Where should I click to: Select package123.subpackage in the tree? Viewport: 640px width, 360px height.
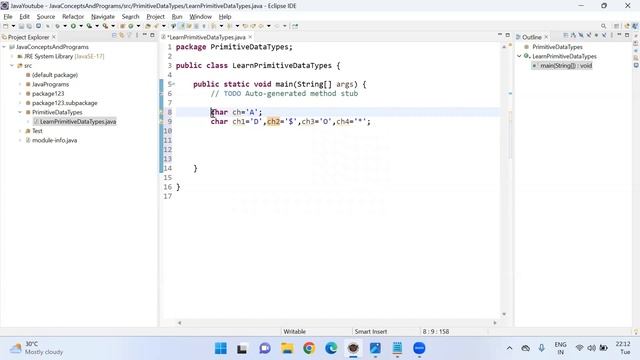coord(64,103)
